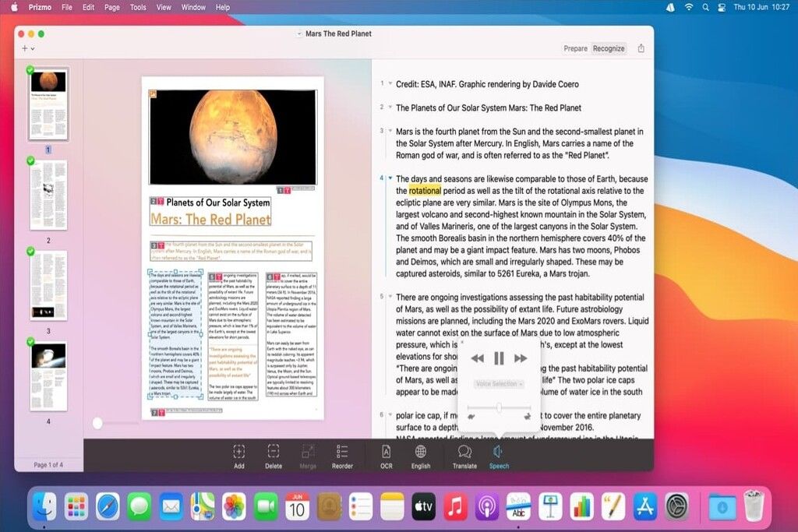The height and width of the screenshot is (532, 798).
Task: Click the Reorder regions icon
Action: pos(342,452)
